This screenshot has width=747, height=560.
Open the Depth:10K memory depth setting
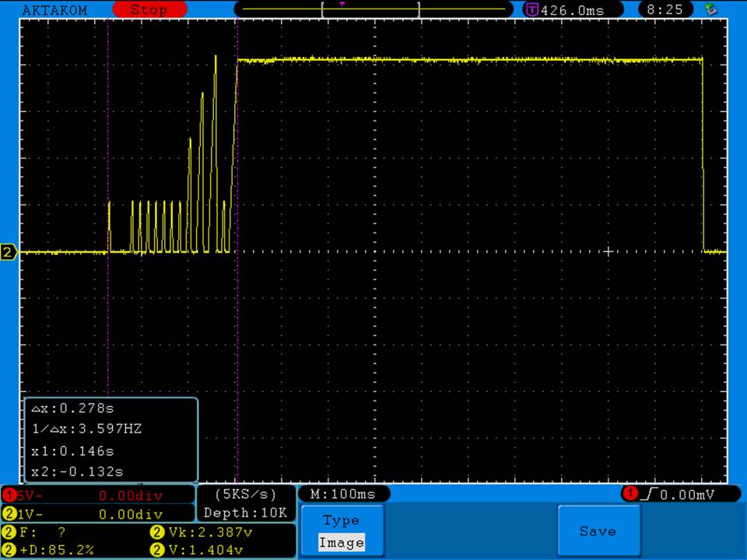click(245, 513)
